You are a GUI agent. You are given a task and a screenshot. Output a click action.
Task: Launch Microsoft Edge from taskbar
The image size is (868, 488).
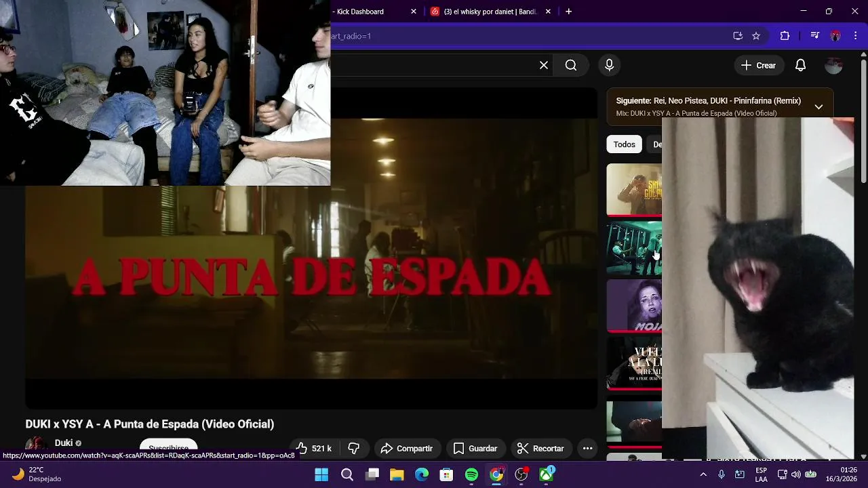coord(422,474)
